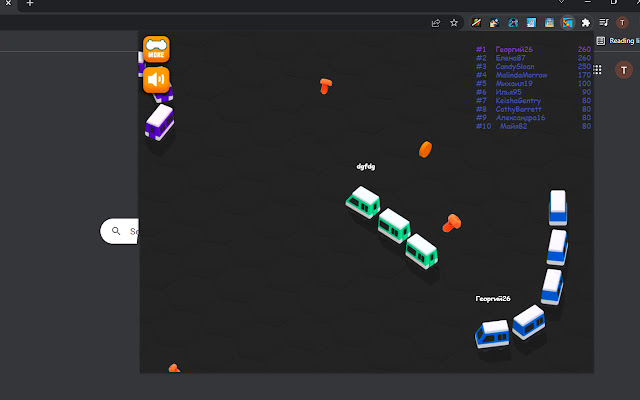The width and height of the screenshot is (640, 400).
Task: Select leaderboard row #4 MalindaMorrow
Action: coord(533,75)
